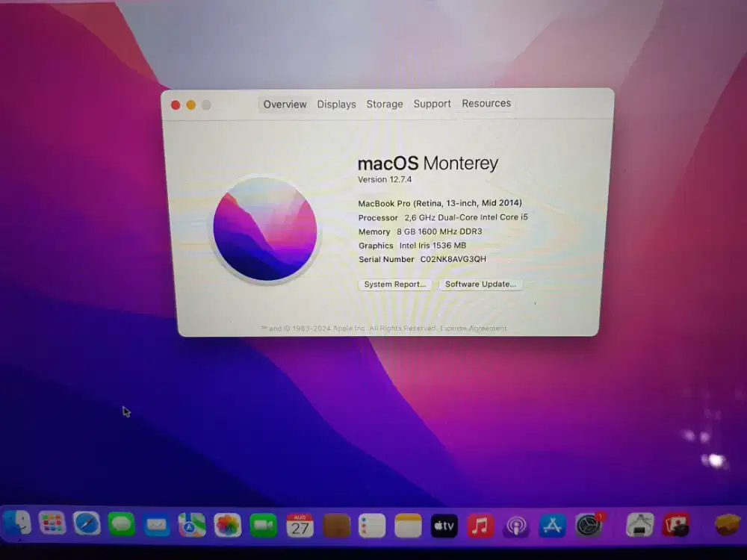Launch FaceTime from the Dock
747x560 pixels.
point(264,526)
